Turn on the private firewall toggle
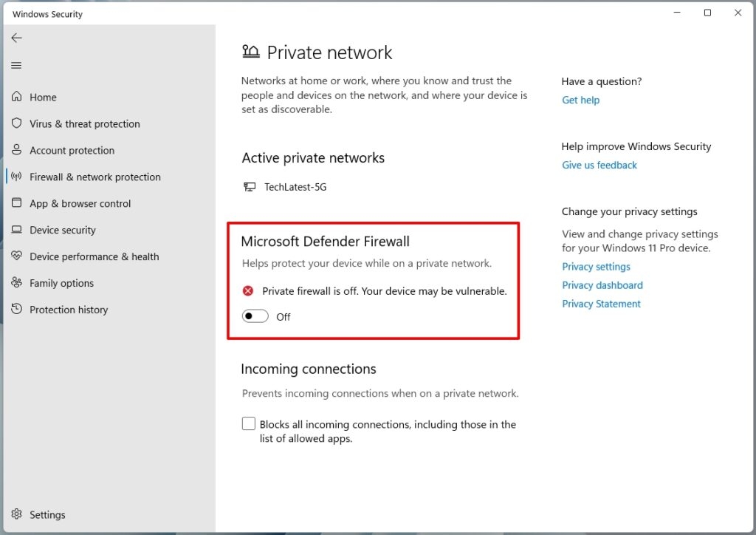The height and width of the screenshot is (535, 756). point(255,316)
